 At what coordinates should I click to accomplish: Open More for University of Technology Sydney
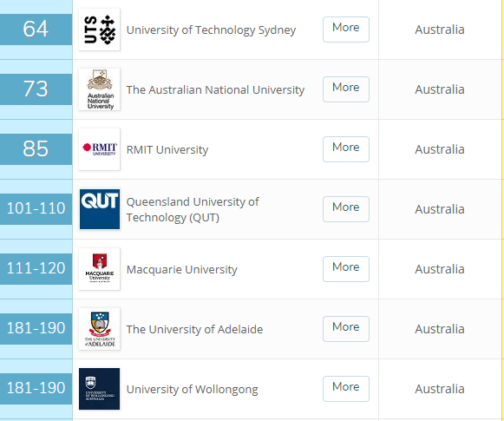tap(346, 30)
